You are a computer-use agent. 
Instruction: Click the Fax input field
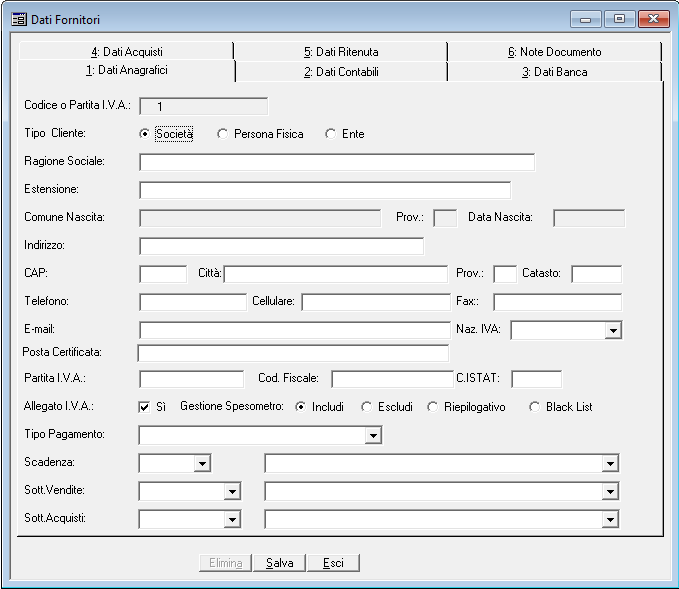[558, 302]
